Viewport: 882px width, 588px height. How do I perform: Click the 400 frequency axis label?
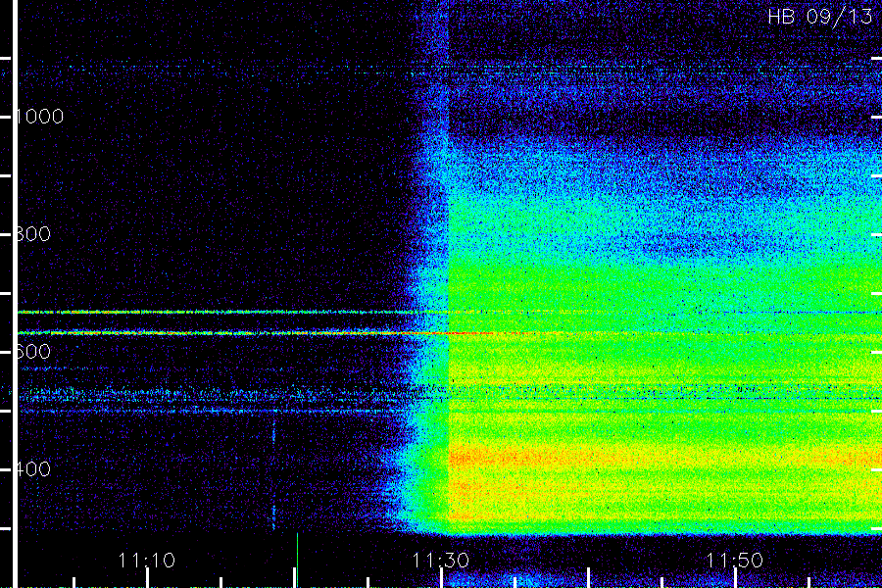pyautogui.click(x=33, y=468)
